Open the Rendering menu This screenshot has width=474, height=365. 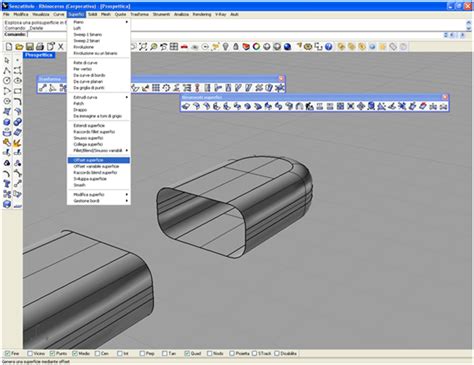click(202, 15)
